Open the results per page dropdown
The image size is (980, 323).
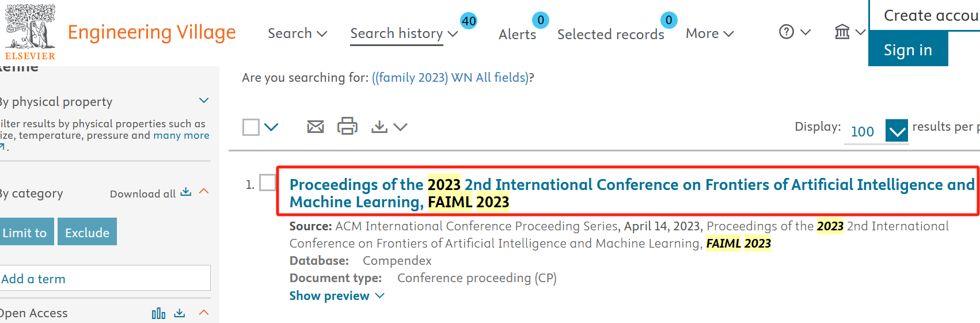896,131
